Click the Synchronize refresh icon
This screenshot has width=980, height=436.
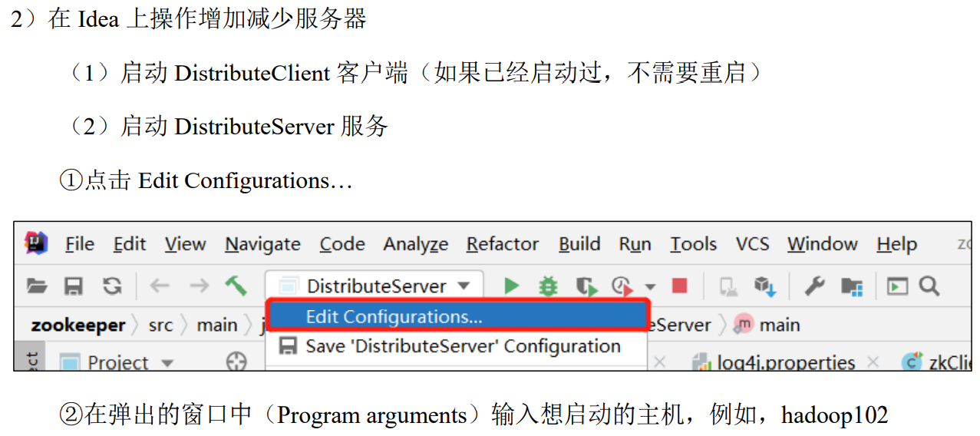click(x=113, y=286)
